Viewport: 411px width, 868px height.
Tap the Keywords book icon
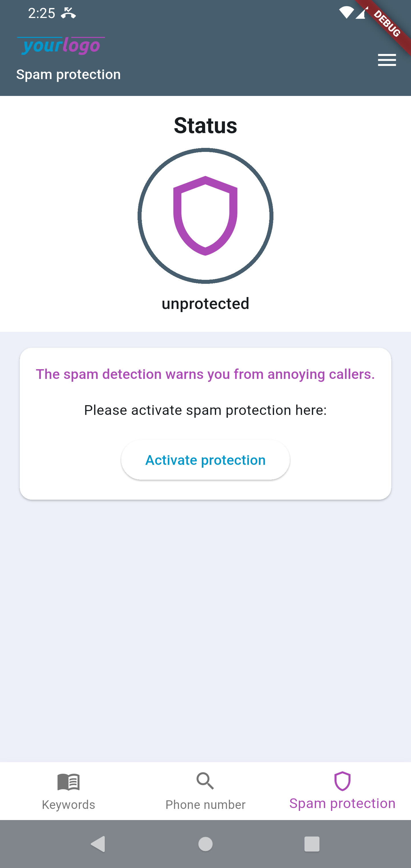(68, 782)
